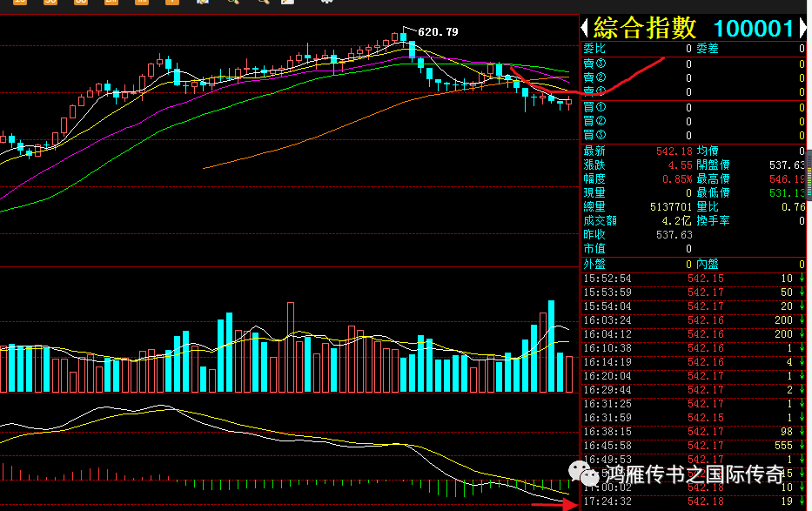Go to previous stock using left arrow

tap(585, 28)
